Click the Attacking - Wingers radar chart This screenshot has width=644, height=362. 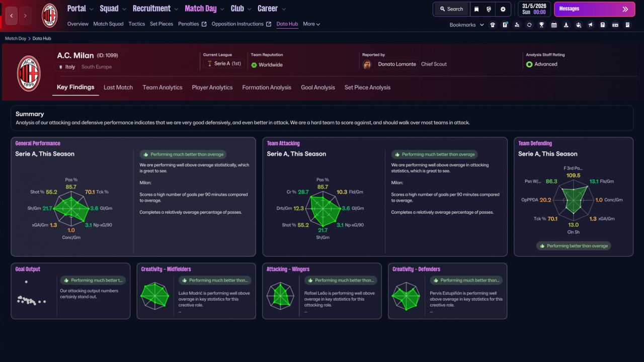coord(281,295)
